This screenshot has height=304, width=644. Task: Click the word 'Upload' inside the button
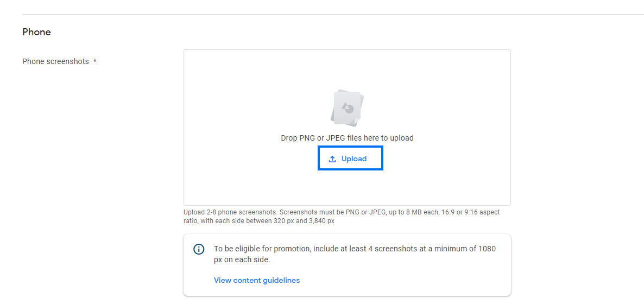354,159
